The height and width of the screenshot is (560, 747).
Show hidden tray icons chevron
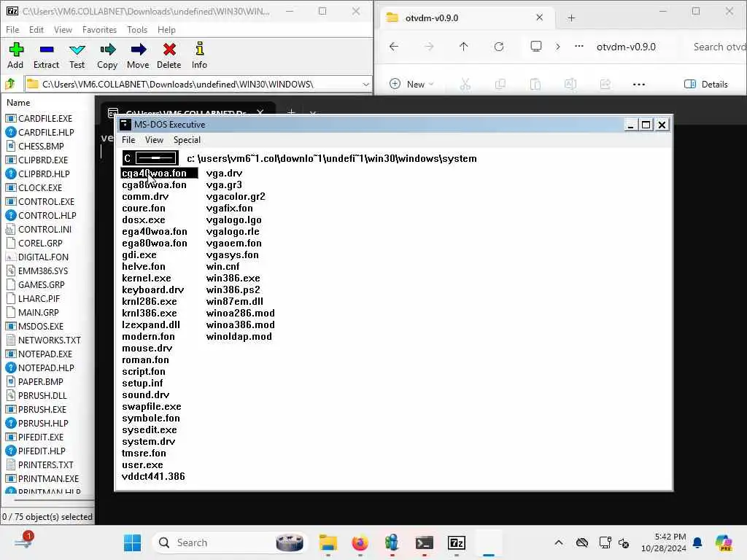[559, 542]
